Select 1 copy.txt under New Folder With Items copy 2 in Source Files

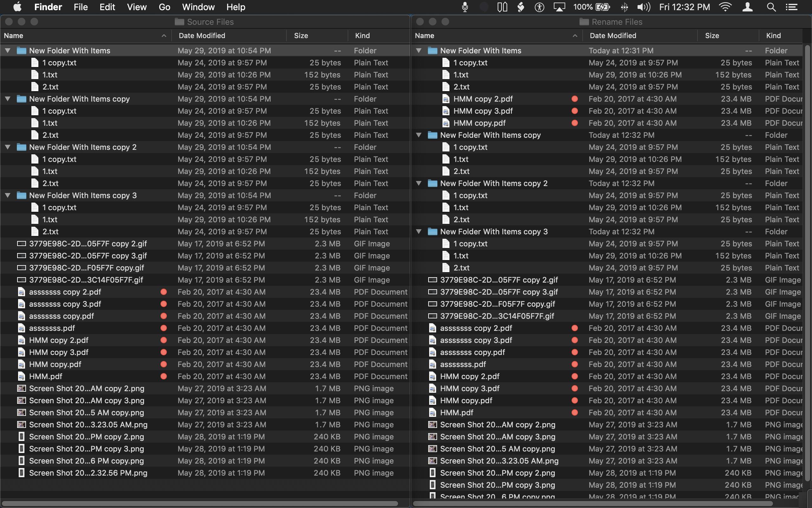[x=205, y=159]
